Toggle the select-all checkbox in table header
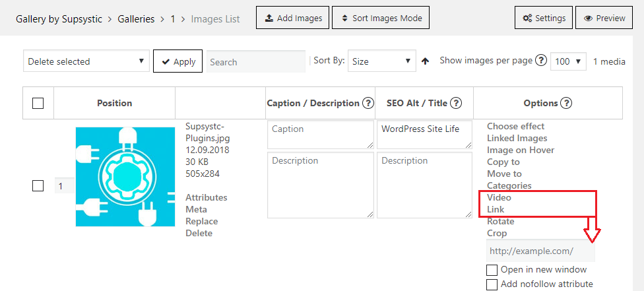 pos(38,103)
